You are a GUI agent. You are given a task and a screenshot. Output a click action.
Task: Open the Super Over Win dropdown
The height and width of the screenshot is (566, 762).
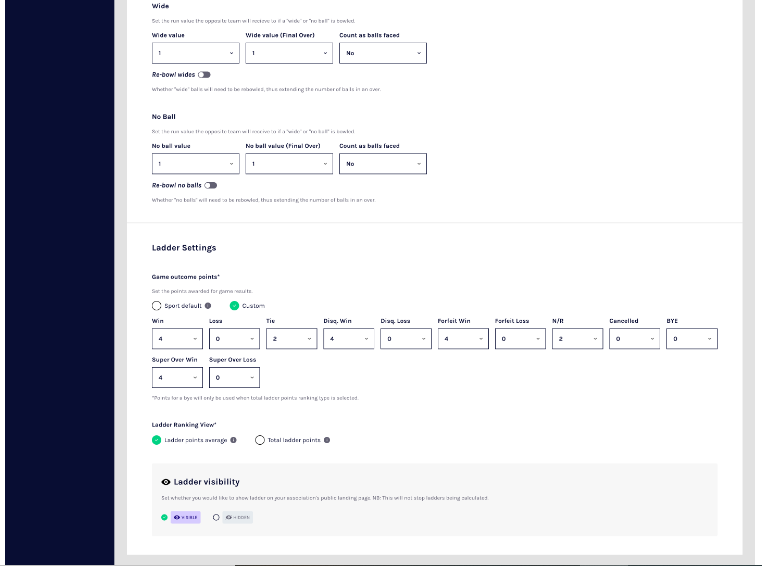pos(177,377)
